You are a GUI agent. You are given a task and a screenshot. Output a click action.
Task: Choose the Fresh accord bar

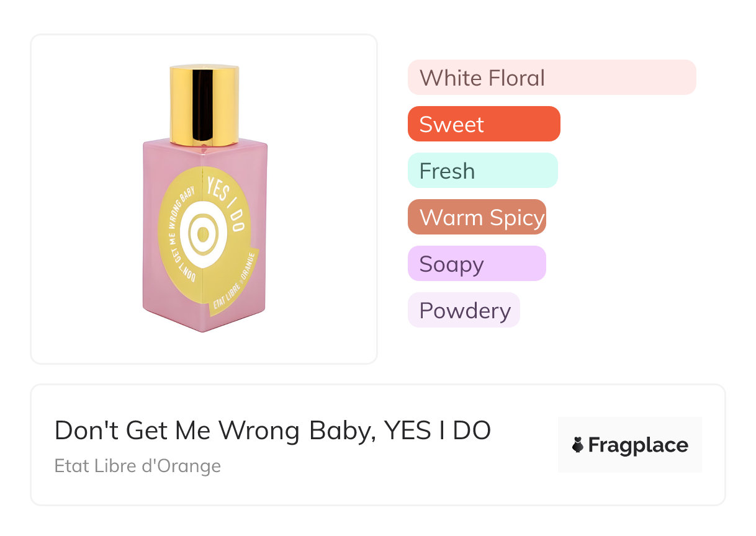pos(482,171)
